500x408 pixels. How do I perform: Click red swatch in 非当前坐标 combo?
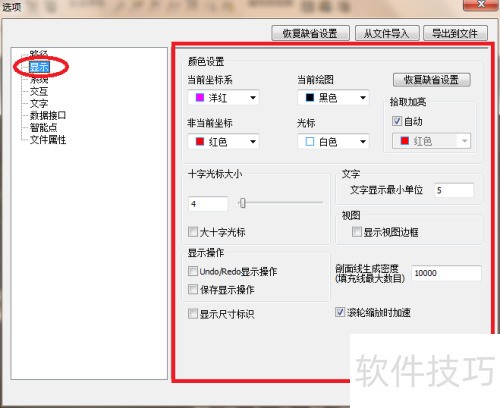tap(200, 142)
